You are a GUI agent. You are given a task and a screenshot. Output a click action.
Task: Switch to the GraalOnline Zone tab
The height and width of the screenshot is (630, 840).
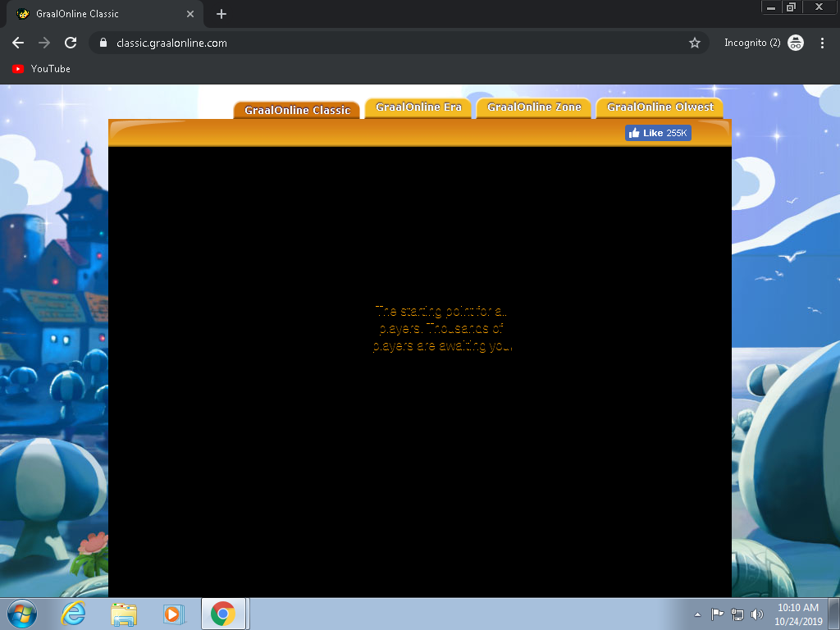pos(534,107)
